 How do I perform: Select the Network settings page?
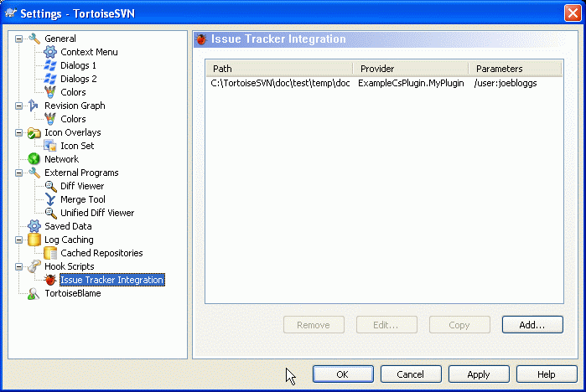(x=62, y=159)
